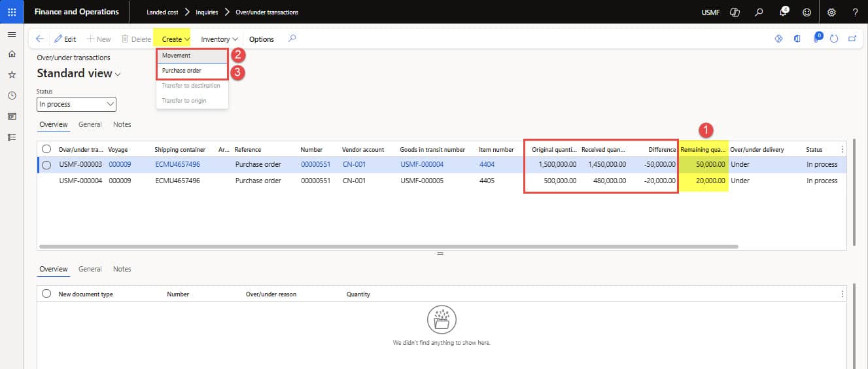The width and height of the screenshot is (868, 369).
Task: Open the Settings gear icon
Action: point(831,12)
